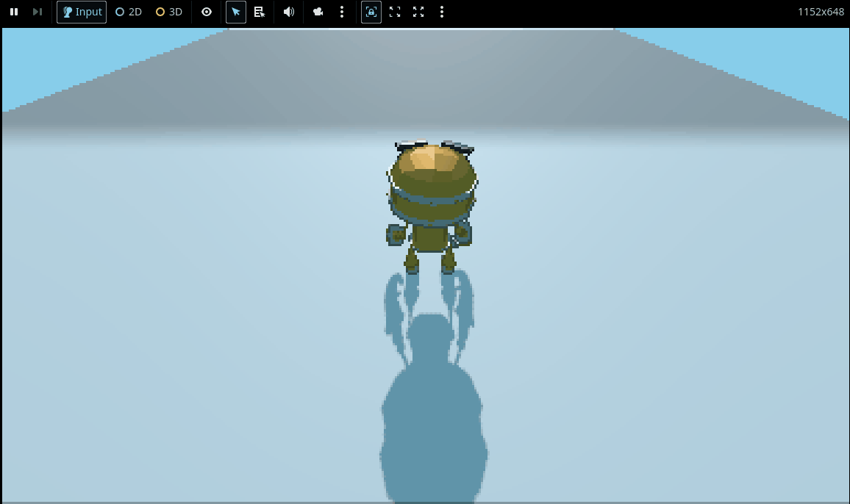This screenshot has width=850, height=504.
Task: Activate the arrow Select tool
Action: 236,12
